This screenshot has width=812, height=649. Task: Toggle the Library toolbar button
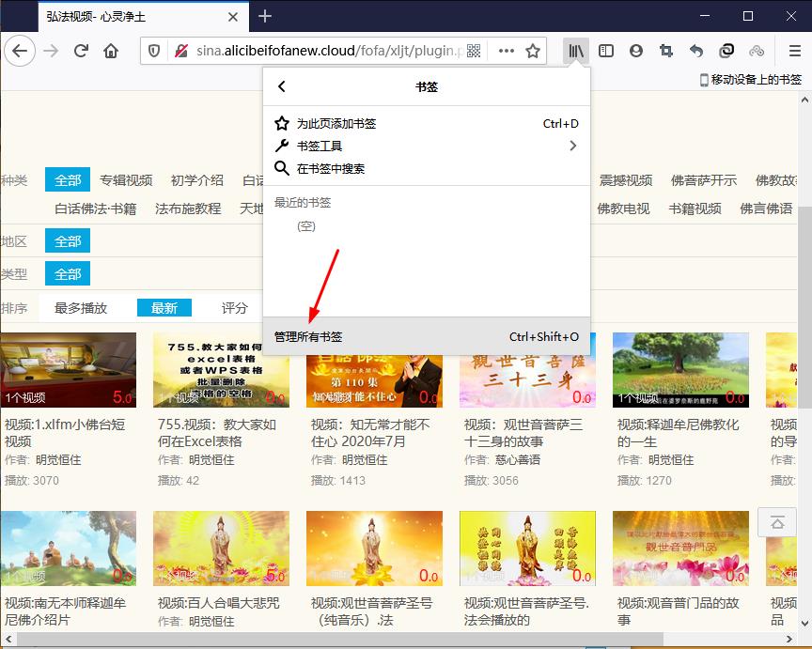click(576, 51)
